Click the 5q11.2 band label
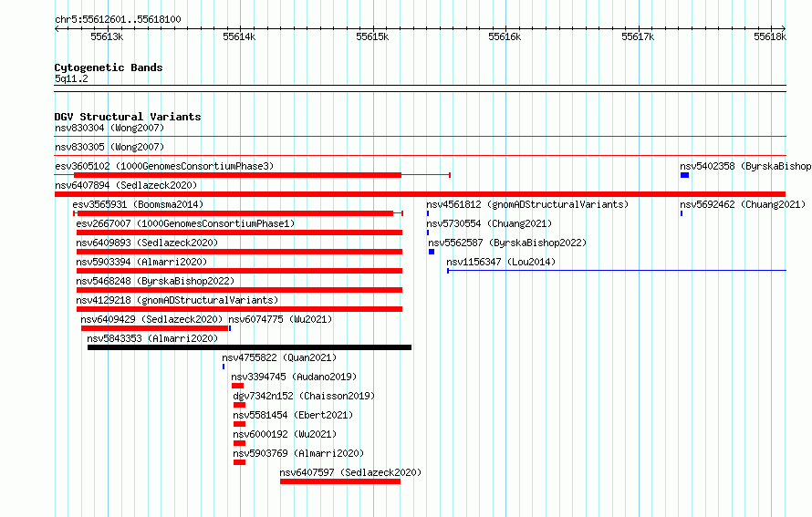 71,78
